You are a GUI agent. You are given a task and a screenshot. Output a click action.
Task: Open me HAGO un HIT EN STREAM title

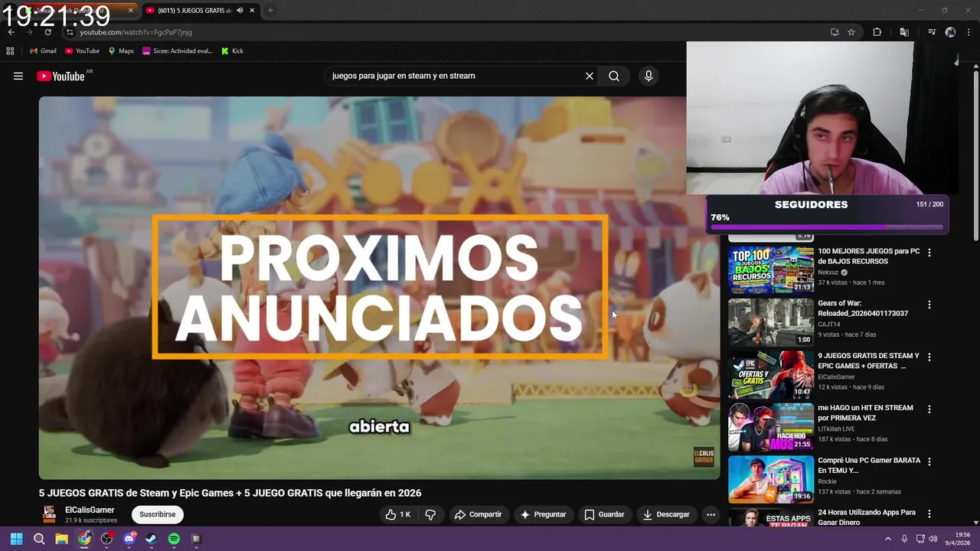(865, 413)
